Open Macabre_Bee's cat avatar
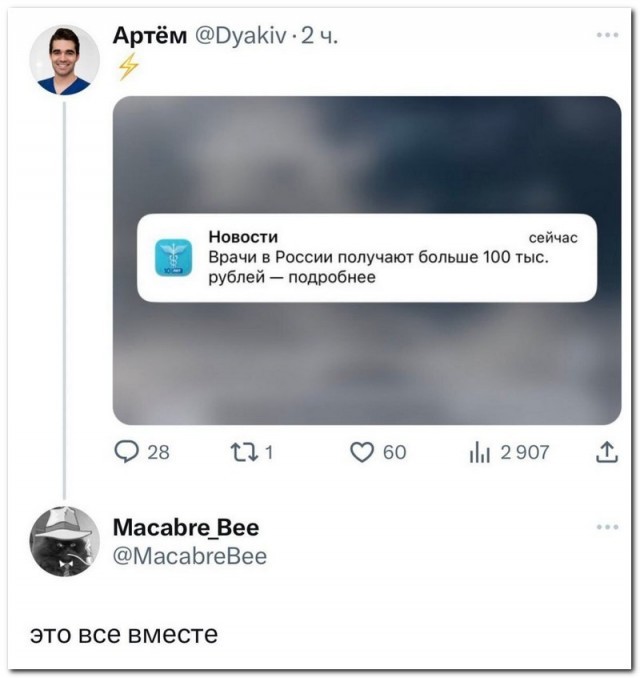Image resolution: width=640 pixels, height=678 pixels. (x=64, y=541)
